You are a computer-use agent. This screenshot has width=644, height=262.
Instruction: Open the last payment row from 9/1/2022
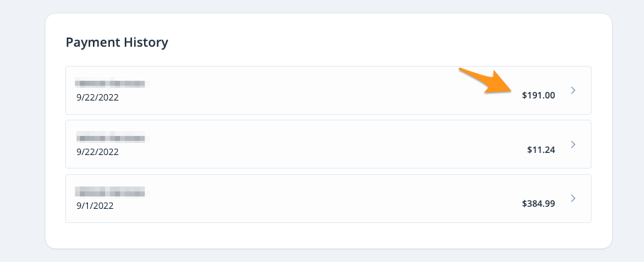click(x=328, y=198)
